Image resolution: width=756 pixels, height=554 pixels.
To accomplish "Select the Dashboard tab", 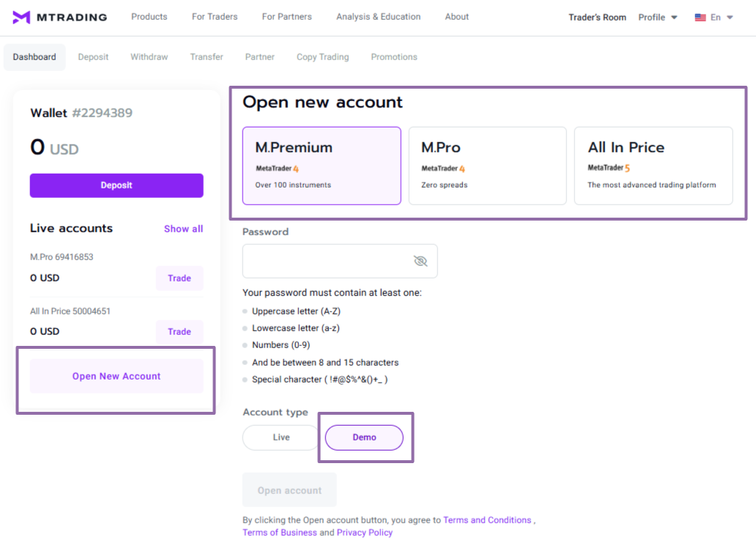I will [34, 57].
